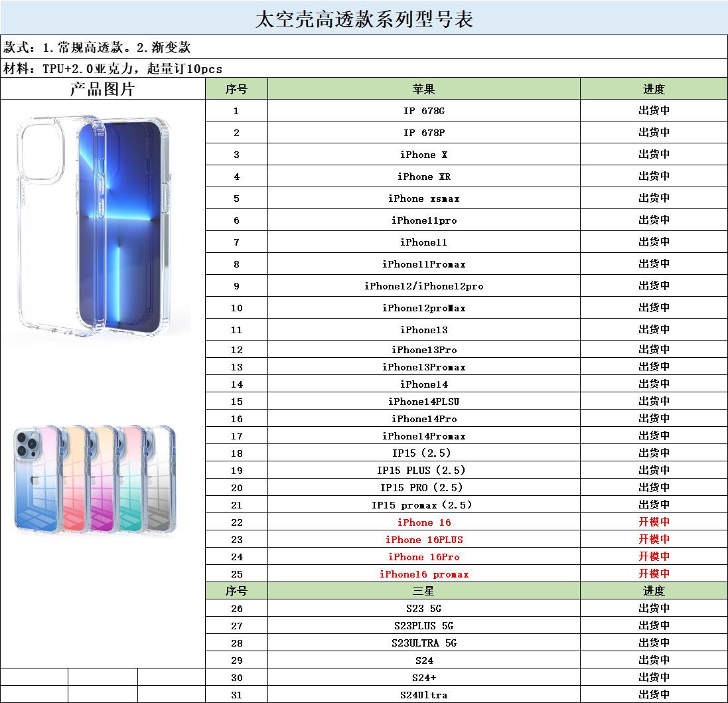This screenshot has height=703, width=728.
Task: Select the cell S24 in row 29
Action: tap(424, 660)
